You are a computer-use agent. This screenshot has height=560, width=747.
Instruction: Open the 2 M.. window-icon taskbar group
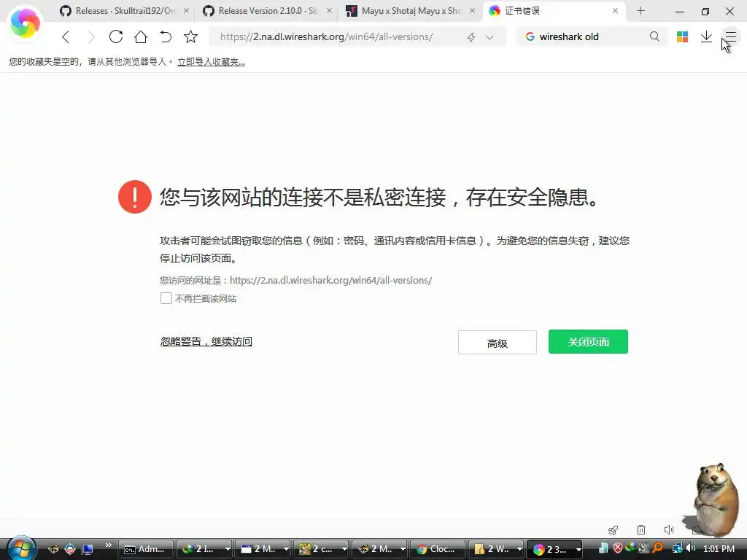[x=263, y=549]
